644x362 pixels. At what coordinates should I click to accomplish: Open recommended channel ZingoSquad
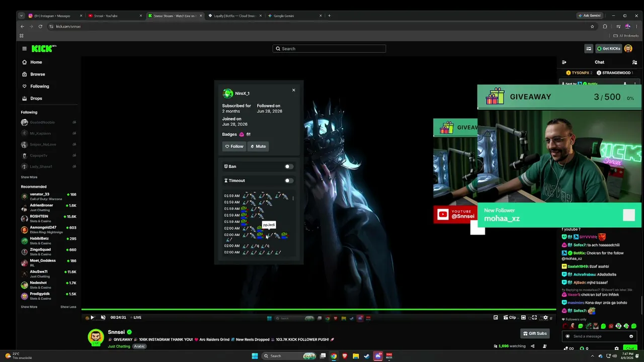pyautogui.click(x=49, y=252)
